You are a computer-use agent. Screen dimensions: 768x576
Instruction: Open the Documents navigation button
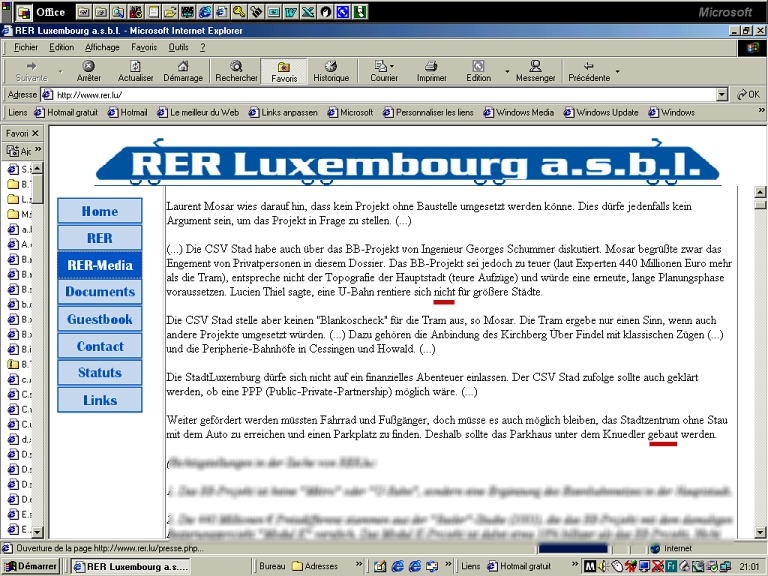(x=99, y=292)
